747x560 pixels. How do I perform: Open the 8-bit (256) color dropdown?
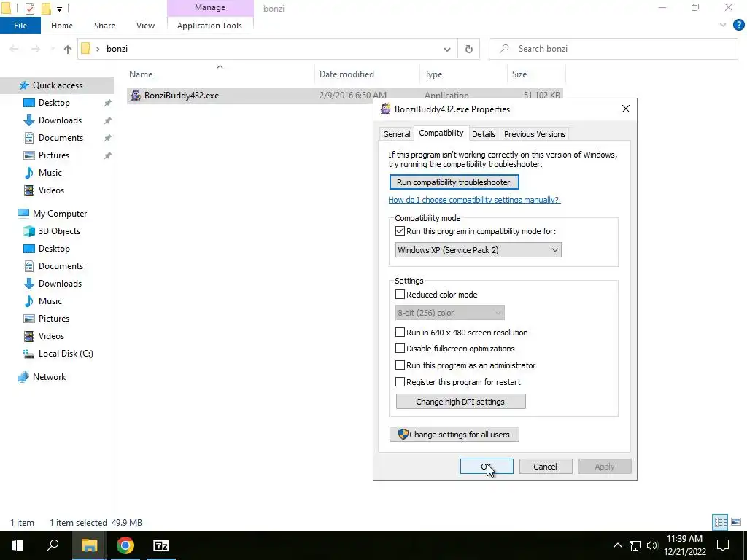[x=449, y=313]
